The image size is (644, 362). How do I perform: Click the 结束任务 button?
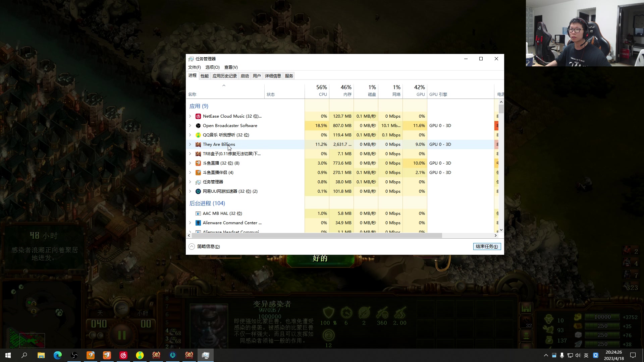click(487, 247)
